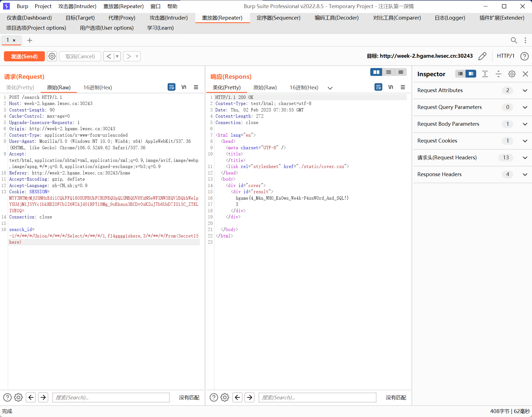
Task: Open the 帮助 help menu
Action: click(x=172, y=6)
